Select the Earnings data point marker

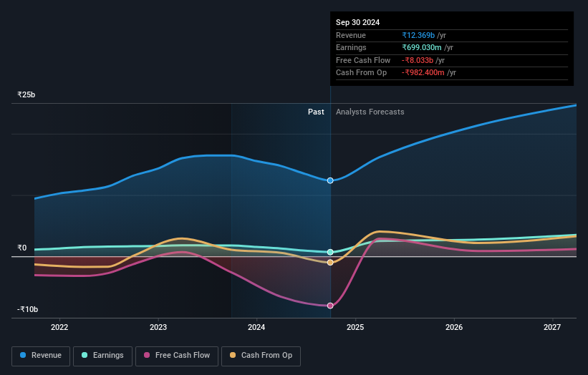click(x=330, y=252)
